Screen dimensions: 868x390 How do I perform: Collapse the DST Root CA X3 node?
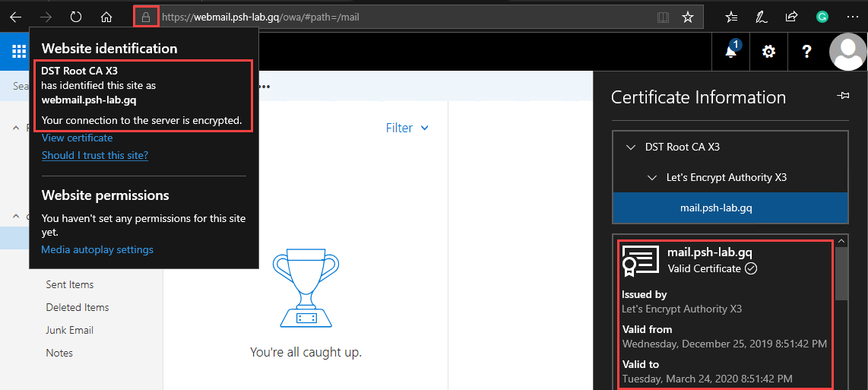(x=630, y=147)
